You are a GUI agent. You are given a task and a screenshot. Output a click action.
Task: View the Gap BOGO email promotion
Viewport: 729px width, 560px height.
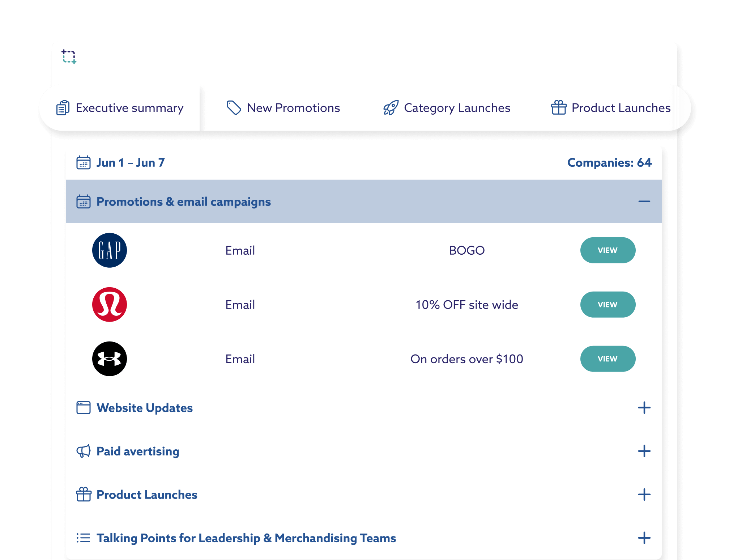pos(607,250)
